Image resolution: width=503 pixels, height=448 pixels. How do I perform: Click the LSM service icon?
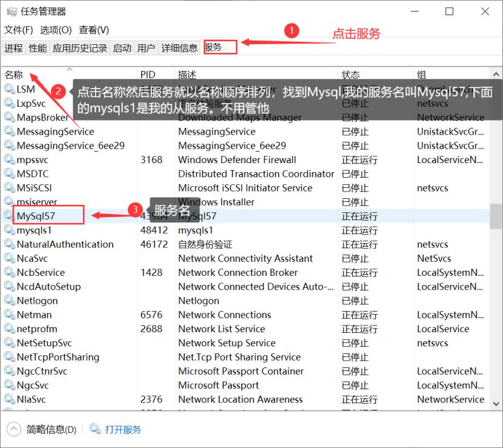8,89
